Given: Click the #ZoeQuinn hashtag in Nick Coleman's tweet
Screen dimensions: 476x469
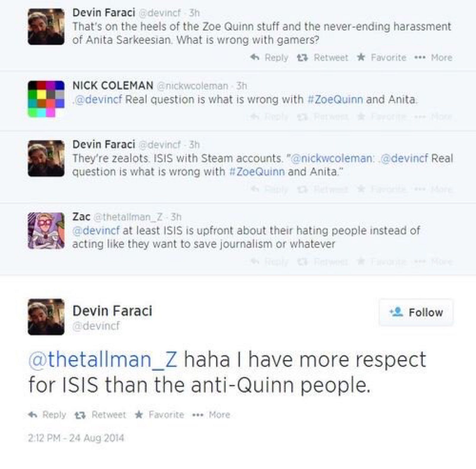Looking at the screenshot, I should (335, 99).
